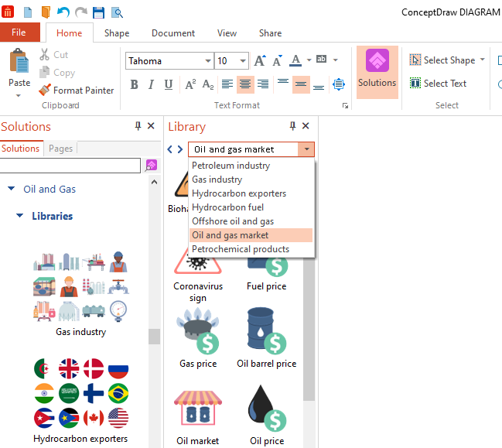Go to next library with right chevron
Screen dimensions: 502x448
(180, 149)
